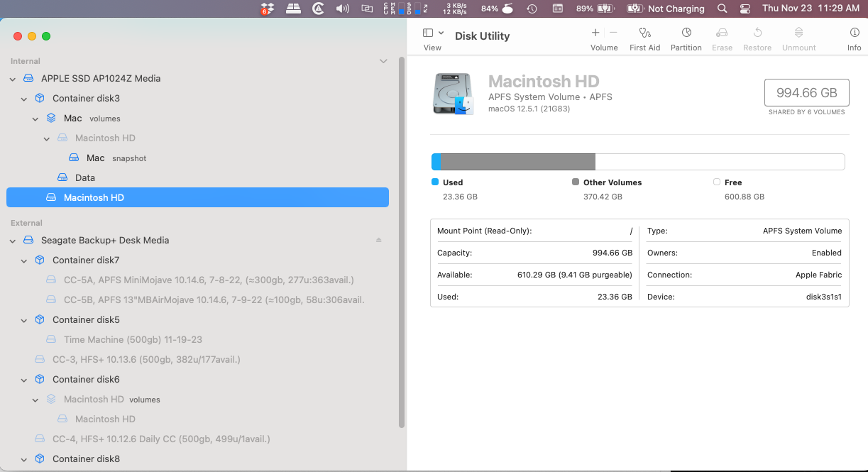Collapse the Mac volumes group
The image size is (868, 472).
click(35, 119)
